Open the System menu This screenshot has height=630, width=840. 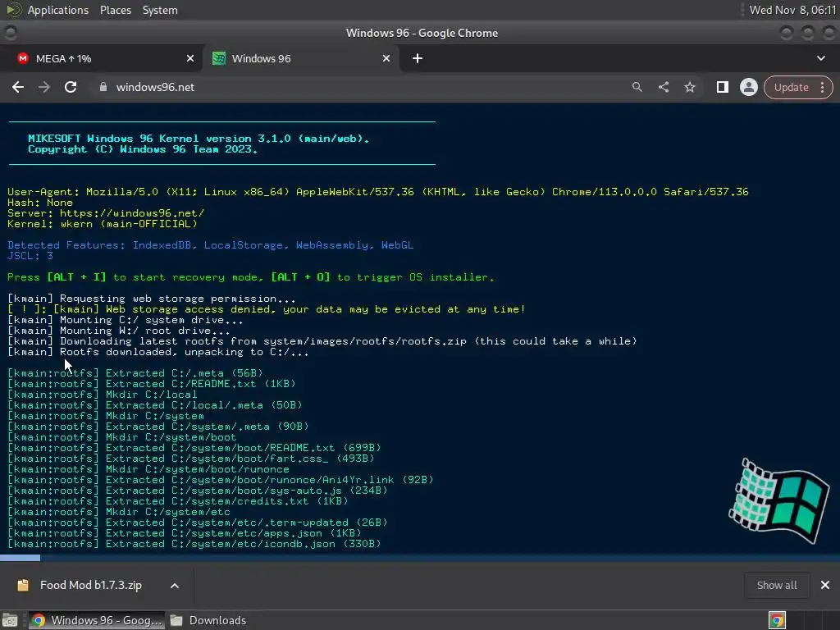tap(160, 10)
